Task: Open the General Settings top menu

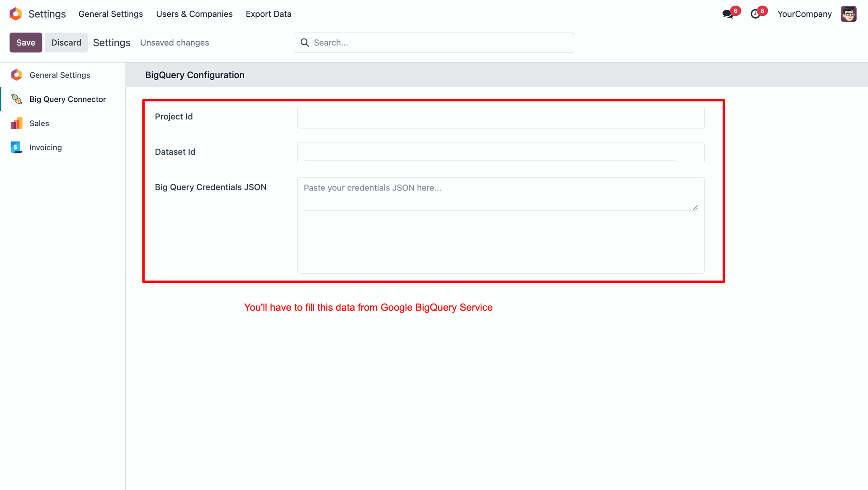Action: click(110, 14)
